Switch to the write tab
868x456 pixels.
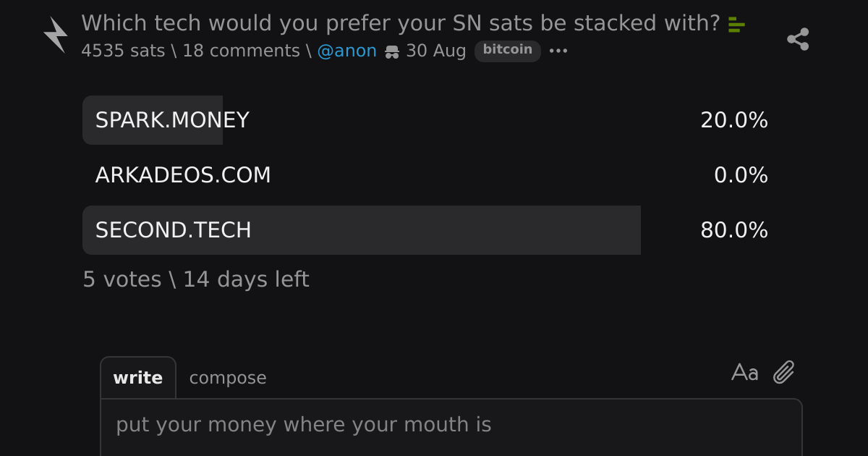tap(138, 378)
